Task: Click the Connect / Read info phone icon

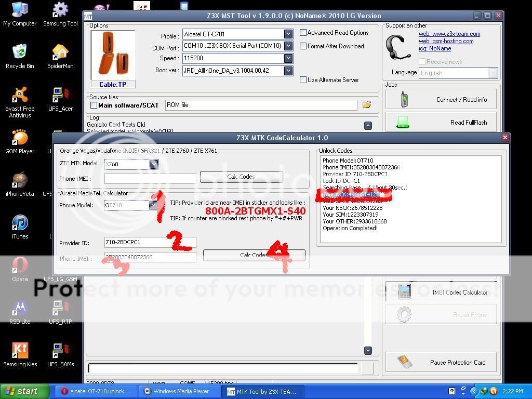Action: pyautogui.click(x=404, y=99)
